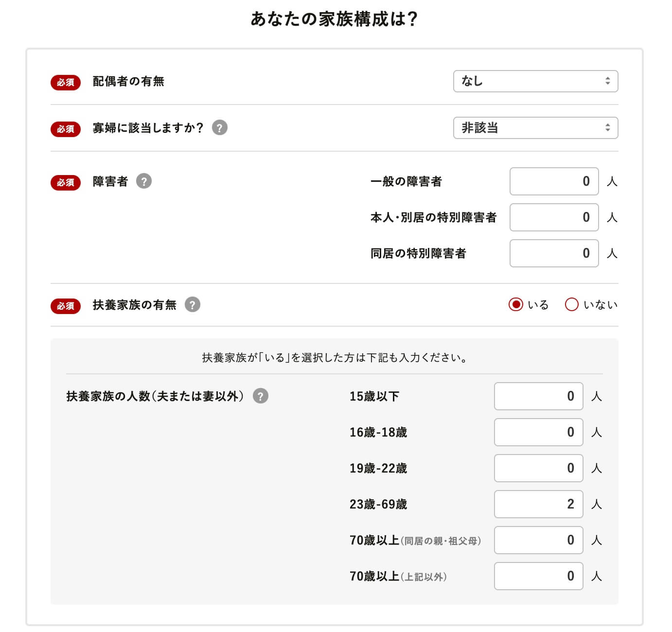Open help for 扶養家族の有無

[x=194, y=305]
